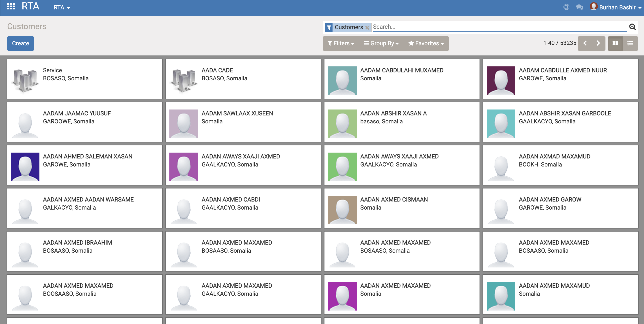This screenshot has height=324, width=644.
Task: Open AADAM CABDULAHI MUXAMED name
Action: pyautogui.click(x=402, y=70)
